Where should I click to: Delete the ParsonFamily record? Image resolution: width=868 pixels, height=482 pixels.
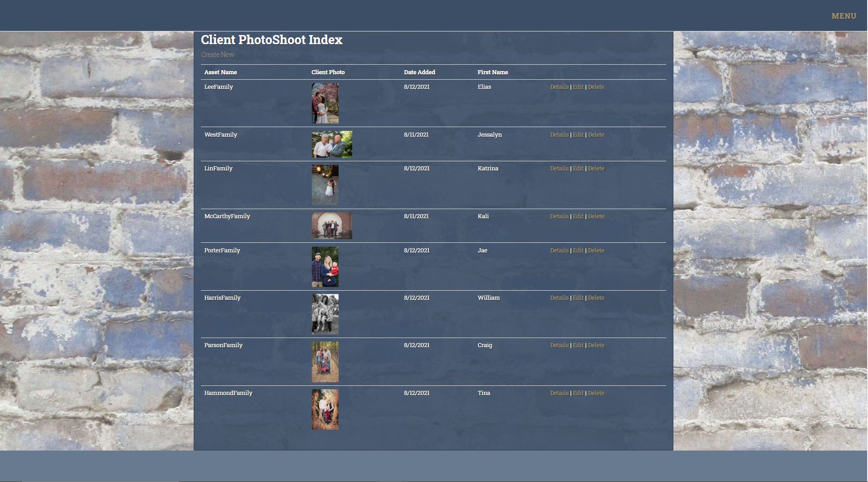click(596, 345)
